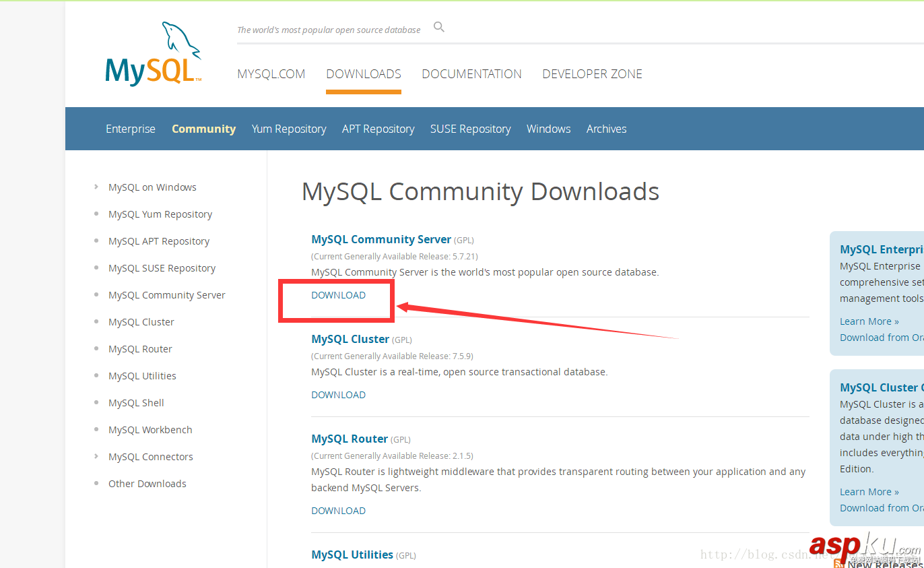Expand the MySQL Connectors sidebar arrow
The height and width of the screenshot is (568, 924).
[96, 456]
